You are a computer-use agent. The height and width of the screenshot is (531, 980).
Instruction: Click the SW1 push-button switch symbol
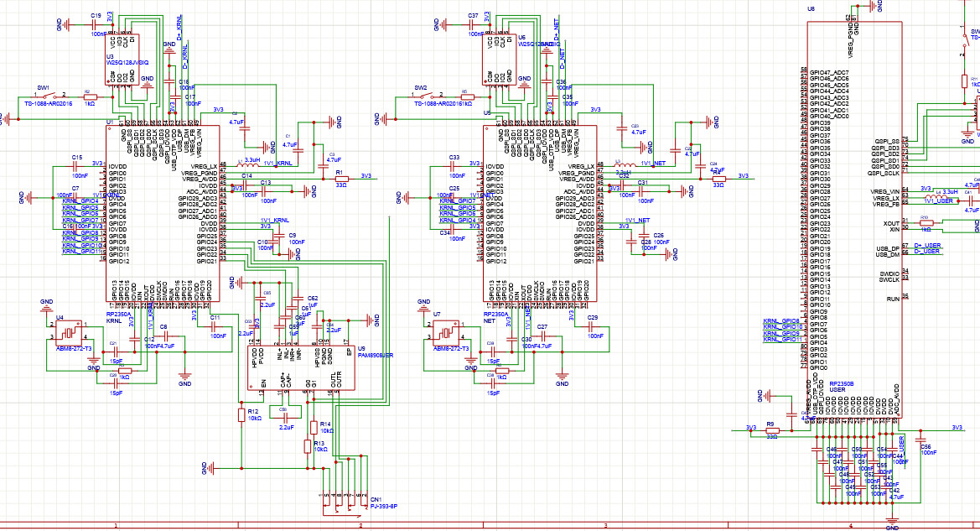coord(44,96)
